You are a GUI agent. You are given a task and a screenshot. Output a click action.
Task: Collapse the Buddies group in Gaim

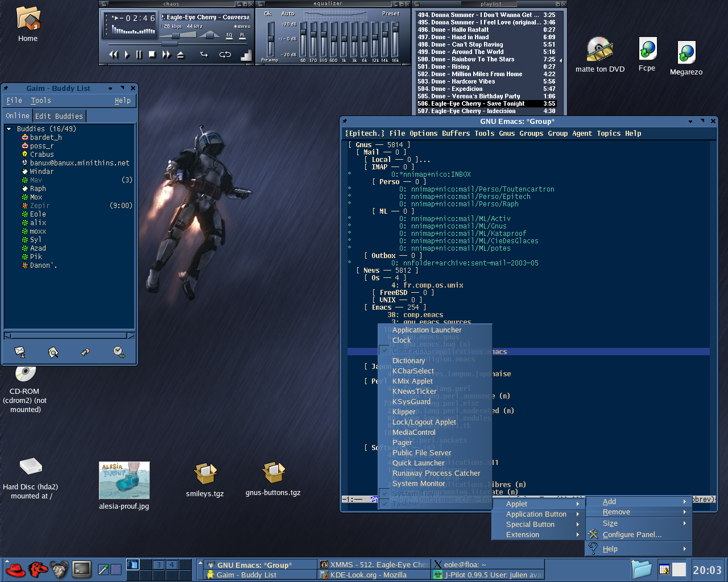(9, 129)
